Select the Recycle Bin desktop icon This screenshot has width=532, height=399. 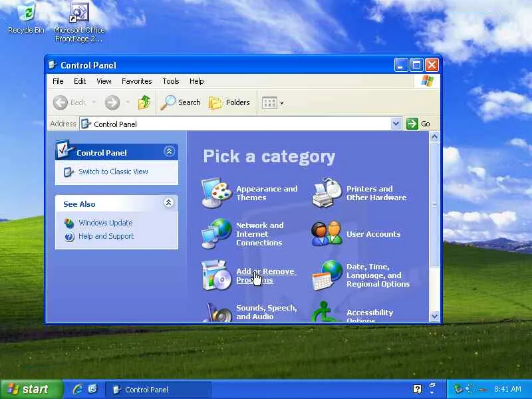pos(26,19)
